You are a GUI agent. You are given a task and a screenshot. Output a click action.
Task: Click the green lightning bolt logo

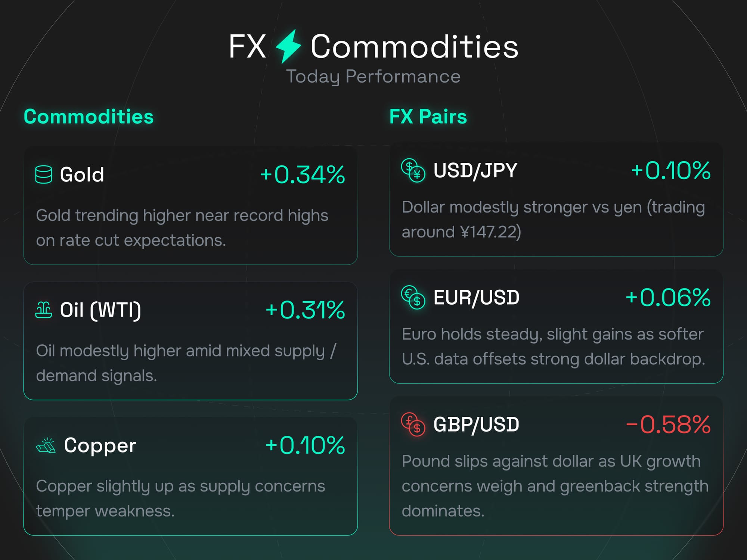pyautogui.click(x=288, y=46)
